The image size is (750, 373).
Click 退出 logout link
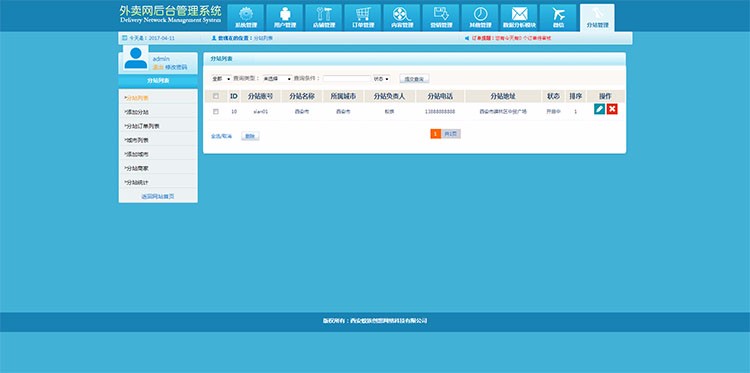pyautogui.click(x=158, y=67)
